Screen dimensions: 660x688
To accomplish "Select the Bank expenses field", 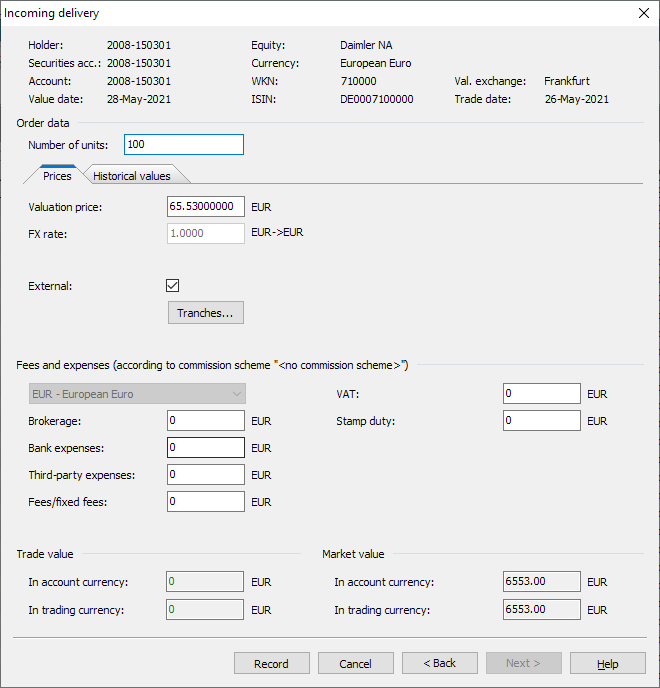I will pos(205,448).
